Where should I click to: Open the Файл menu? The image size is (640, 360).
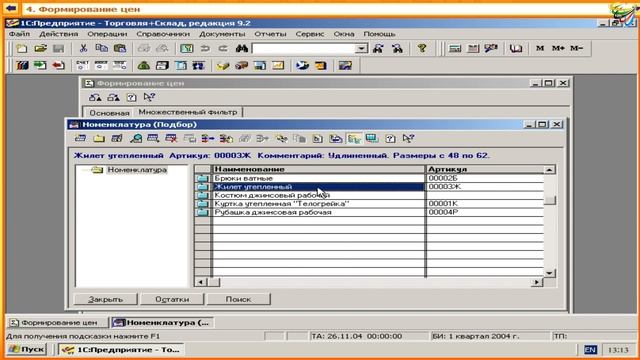(x=19, y=34)
